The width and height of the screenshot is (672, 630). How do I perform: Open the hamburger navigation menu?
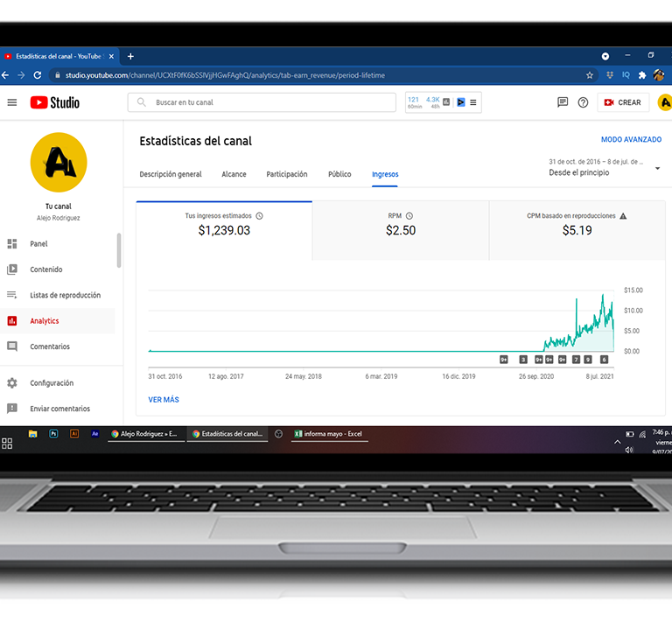tap(12, 102)
